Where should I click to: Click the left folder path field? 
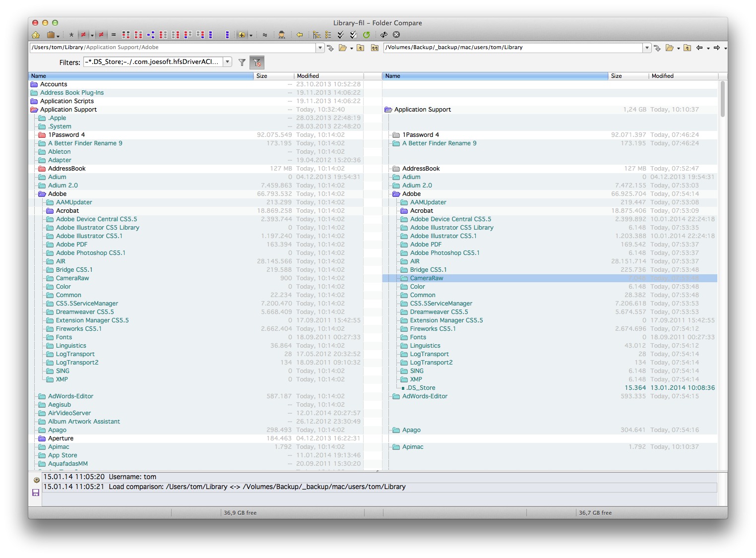pos(173,48)
